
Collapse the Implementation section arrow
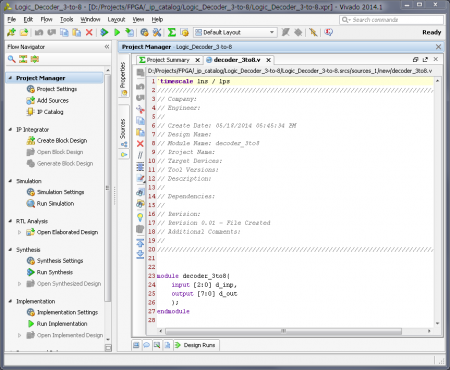tap(10, 301)
